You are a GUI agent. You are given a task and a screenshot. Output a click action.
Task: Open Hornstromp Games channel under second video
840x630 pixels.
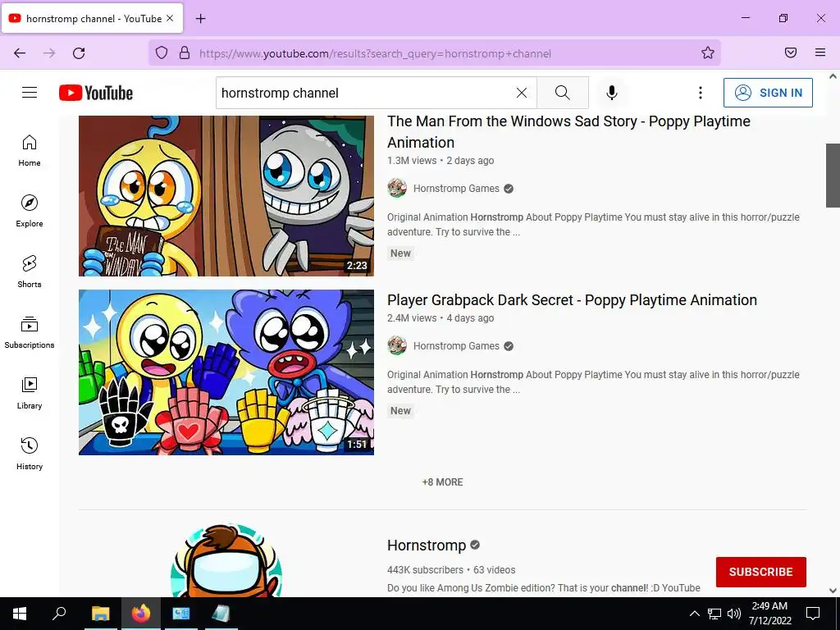point(456,346)
